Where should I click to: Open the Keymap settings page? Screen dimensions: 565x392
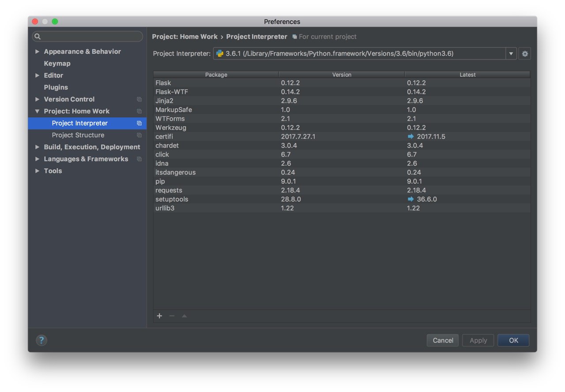(57, 63)
